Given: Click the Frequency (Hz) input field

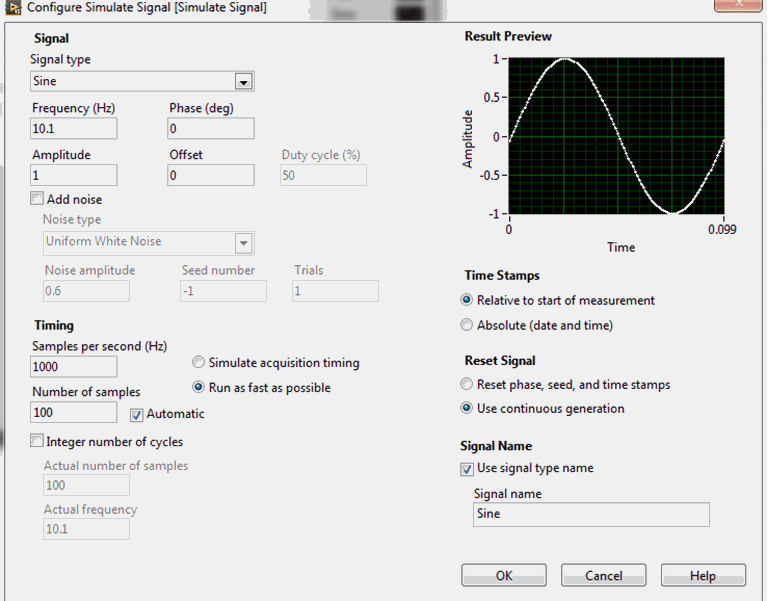Looking at the screenshot, I should pos(74,129).
